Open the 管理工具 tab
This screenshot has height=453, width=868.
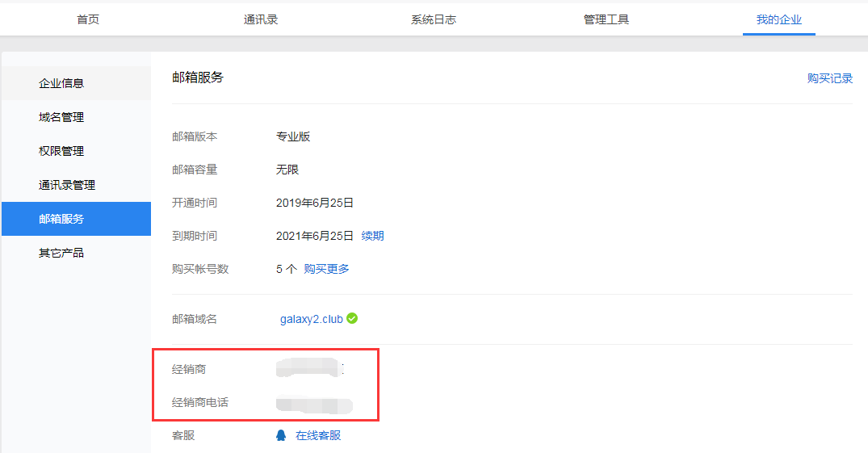click(606, 19)
